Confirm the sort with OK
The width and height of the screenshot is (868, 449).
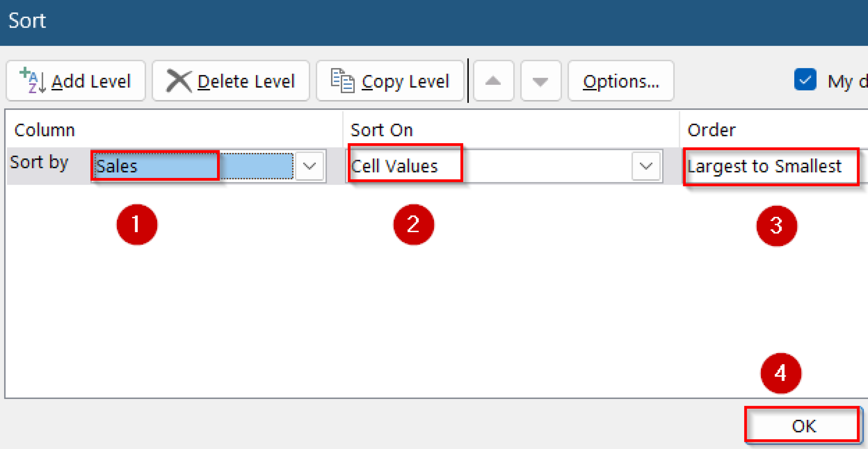click(803, 425)
